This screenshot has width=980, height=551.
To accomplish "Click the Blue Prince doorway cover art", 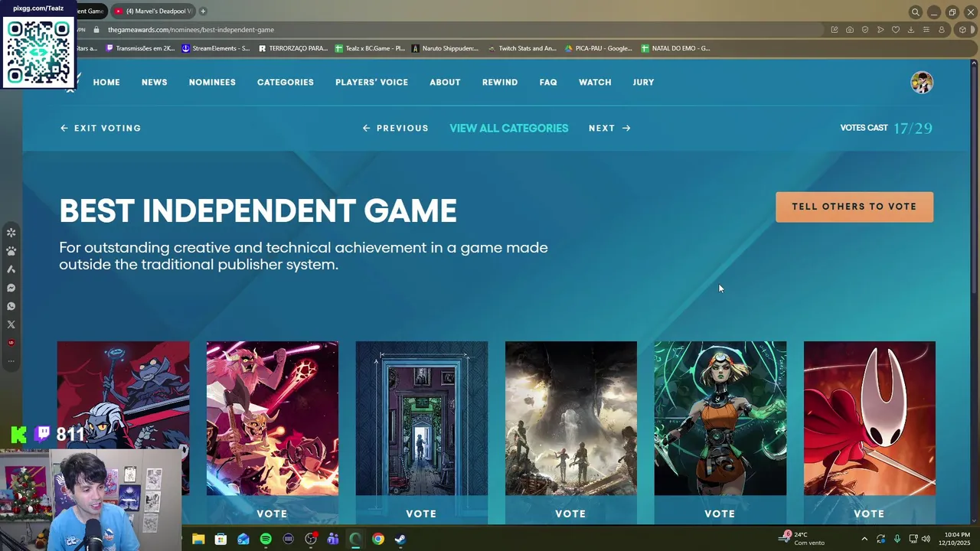I will coord(422,419).
